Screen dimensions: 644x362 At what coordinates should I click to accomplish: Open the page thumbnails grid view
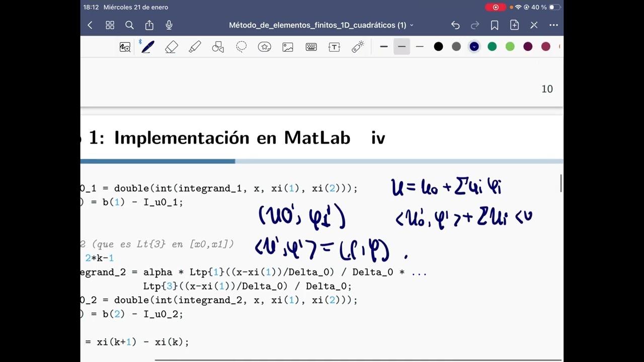pos(110,25)
